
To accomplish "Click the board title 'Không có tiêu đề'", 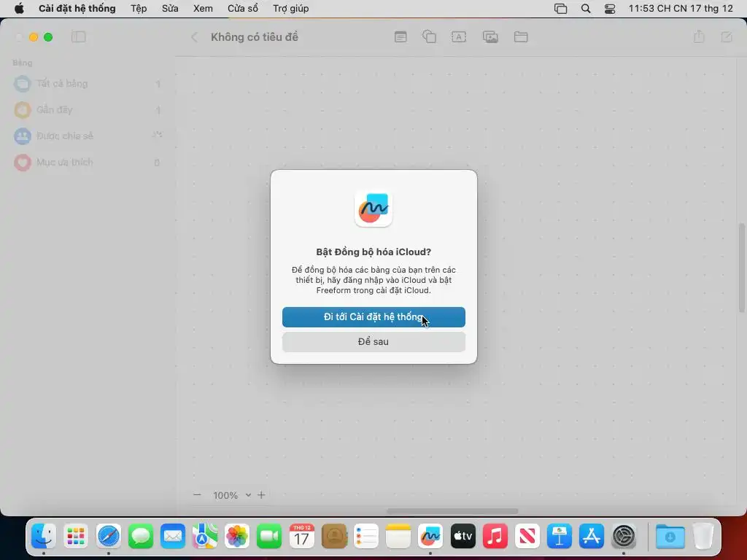I will [x=255, y=37].
